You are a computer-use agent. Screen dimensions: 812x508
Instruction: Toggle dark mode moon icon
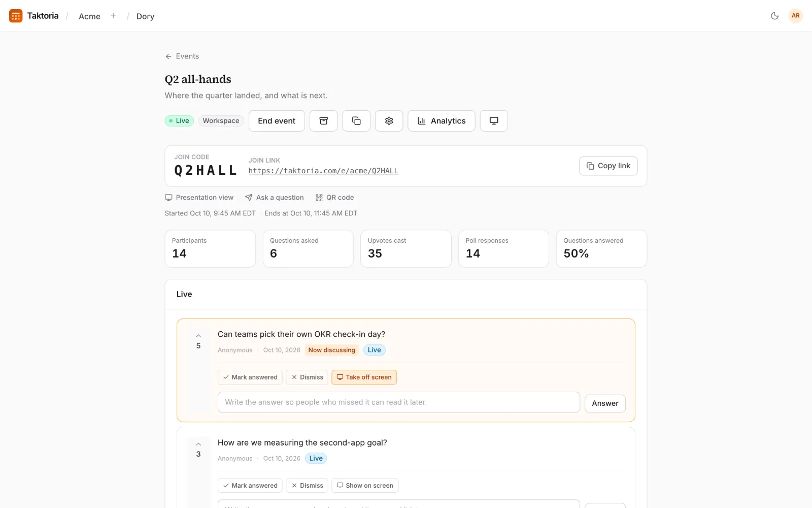(774, 16)
